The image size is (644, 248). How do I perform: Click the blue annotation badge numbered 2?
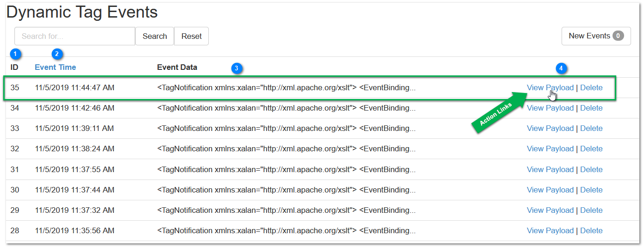(57, 54)
